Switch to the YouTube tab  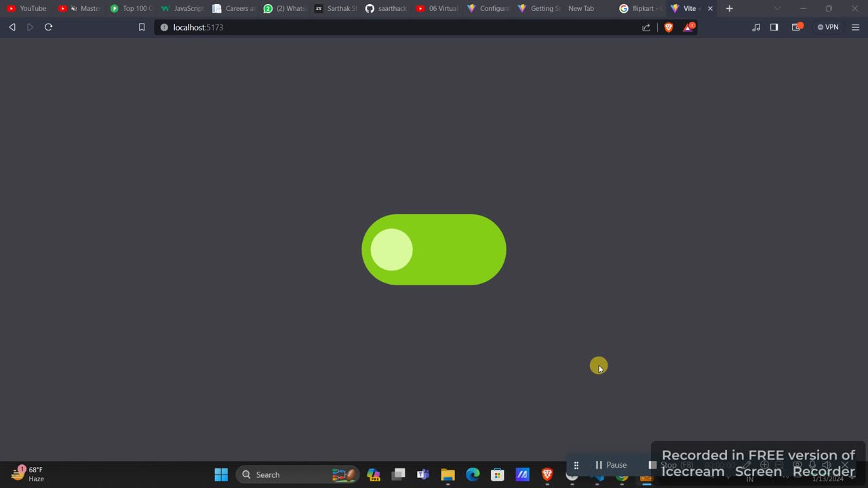[x=27, y=8]
